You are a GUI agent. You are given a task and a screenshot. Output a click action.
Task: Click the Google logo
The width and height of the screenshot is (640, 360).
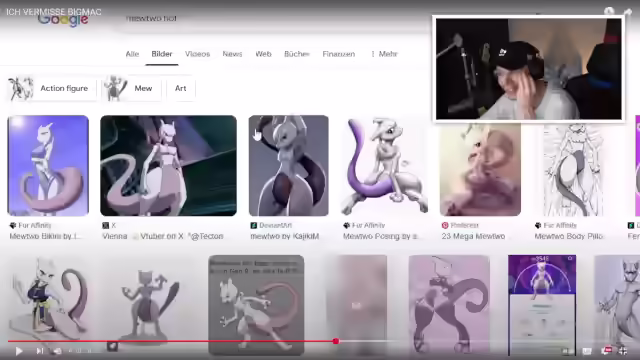[x=63, y=20]
